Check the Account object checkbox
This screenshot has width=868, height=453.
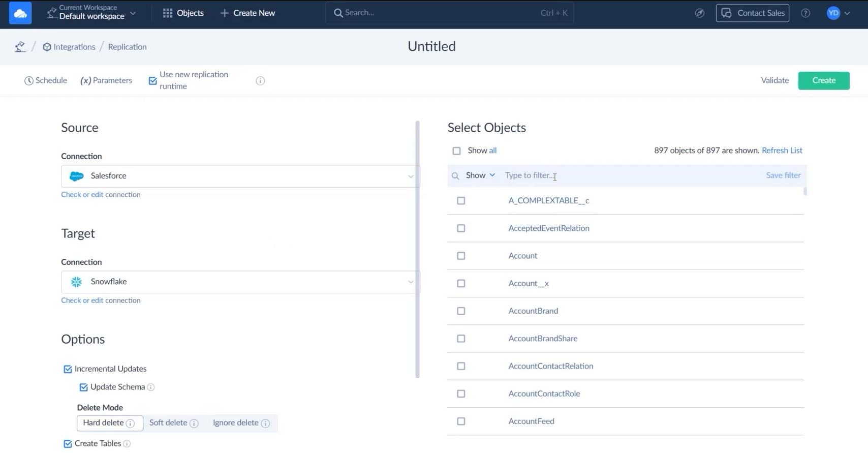(x=461, y=256)
